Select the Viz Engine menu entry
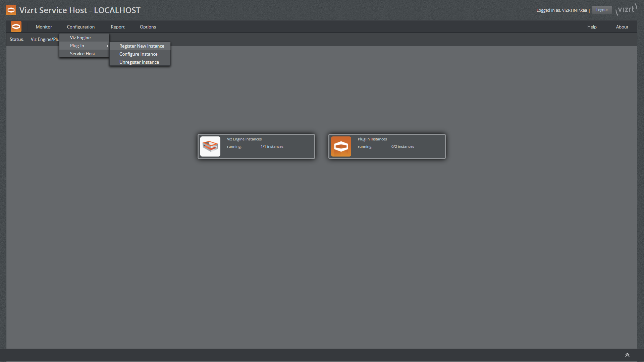Screen dimensions: 644x362 80,38
